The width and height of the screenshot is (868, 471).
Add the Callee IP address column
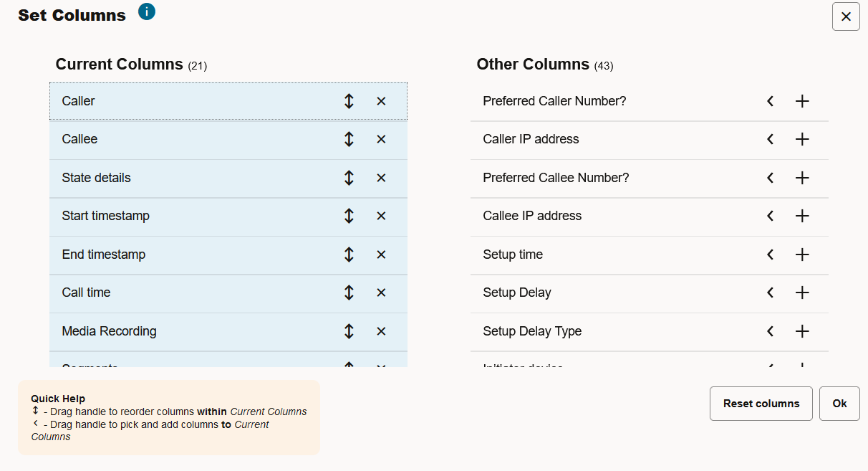pos(802,216)
